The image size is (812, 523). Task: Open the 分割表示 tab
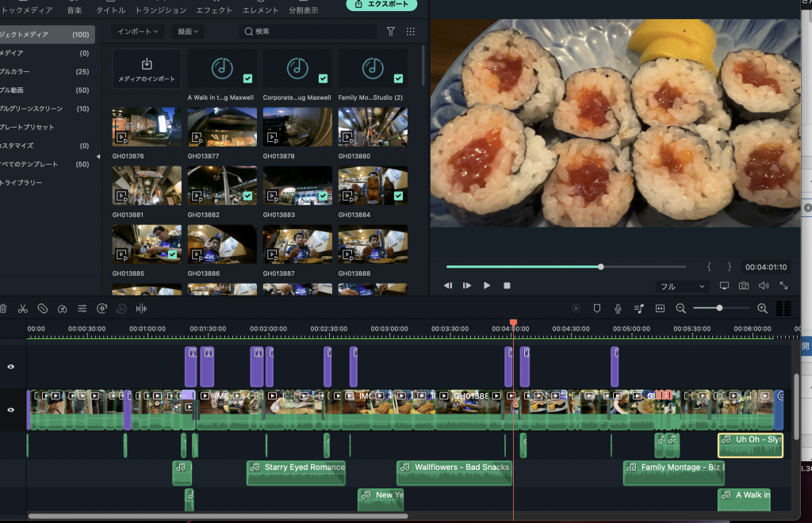304,10
